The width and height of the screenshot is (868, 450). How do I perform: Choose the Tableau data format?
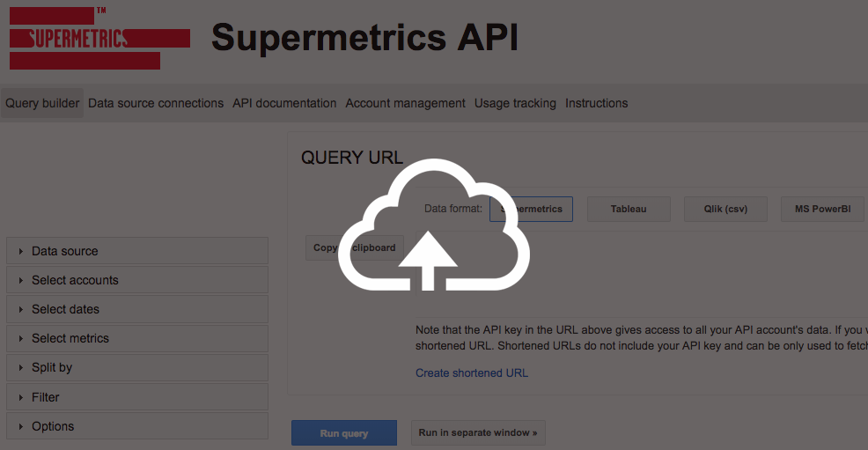point(629,210)
